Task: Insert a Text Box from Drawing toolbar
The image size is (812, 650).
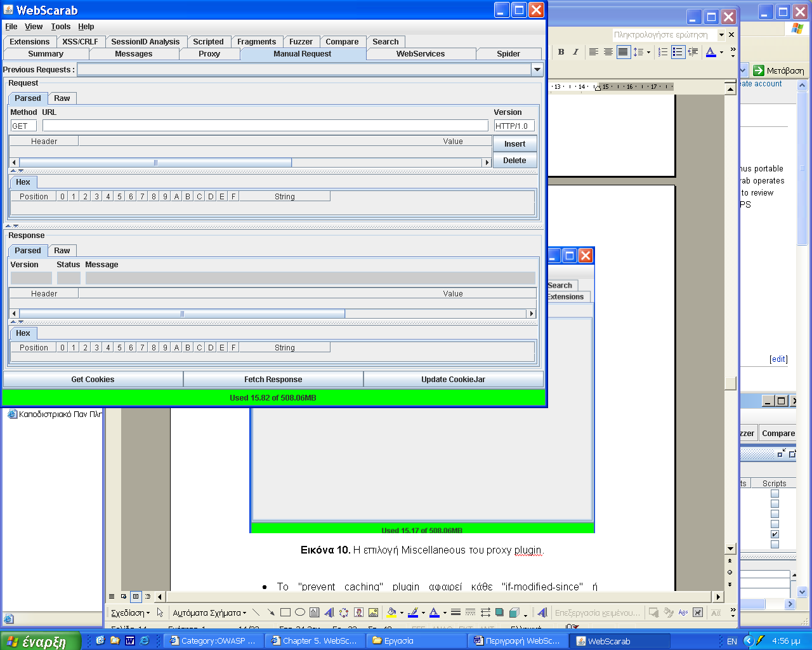Action: click(315, 613)
